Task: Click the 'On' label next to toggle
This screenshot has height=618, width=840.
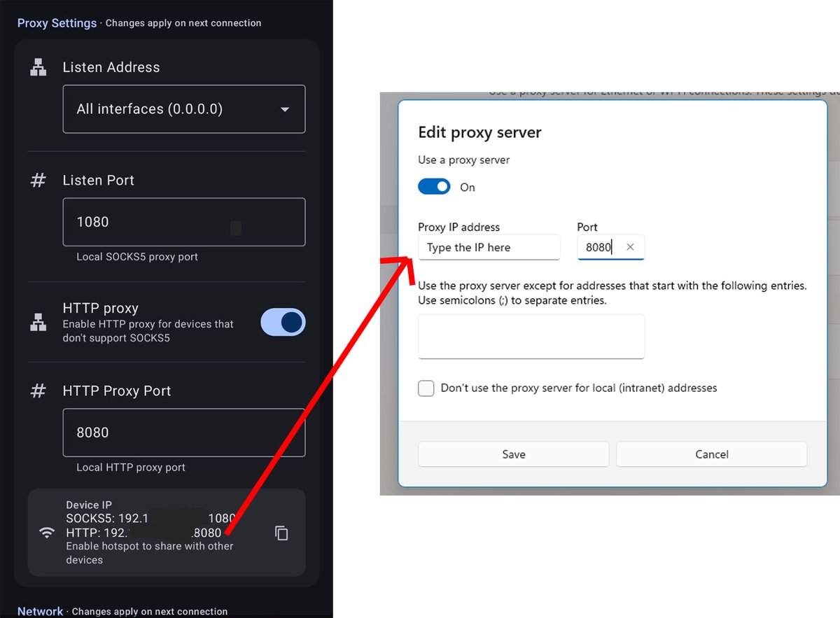Action: (x=468, y=188)
